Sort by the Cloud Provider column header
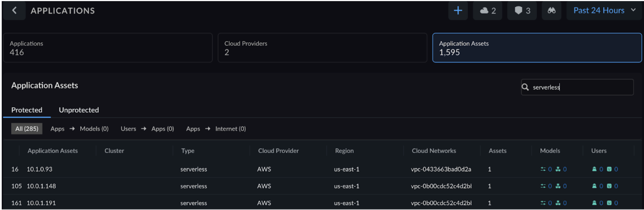This screenshot has height=210, width=644. (x=278, y=151)
